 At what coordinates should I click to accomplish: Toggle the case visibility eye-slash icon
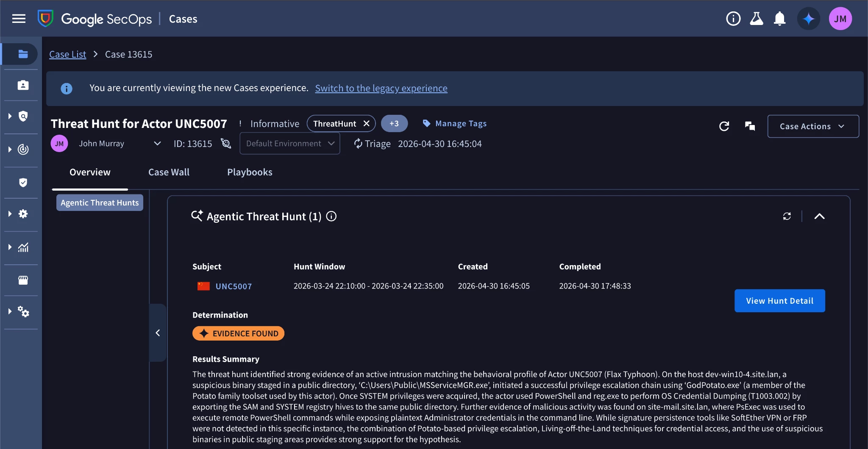click(x=226, y=144)
